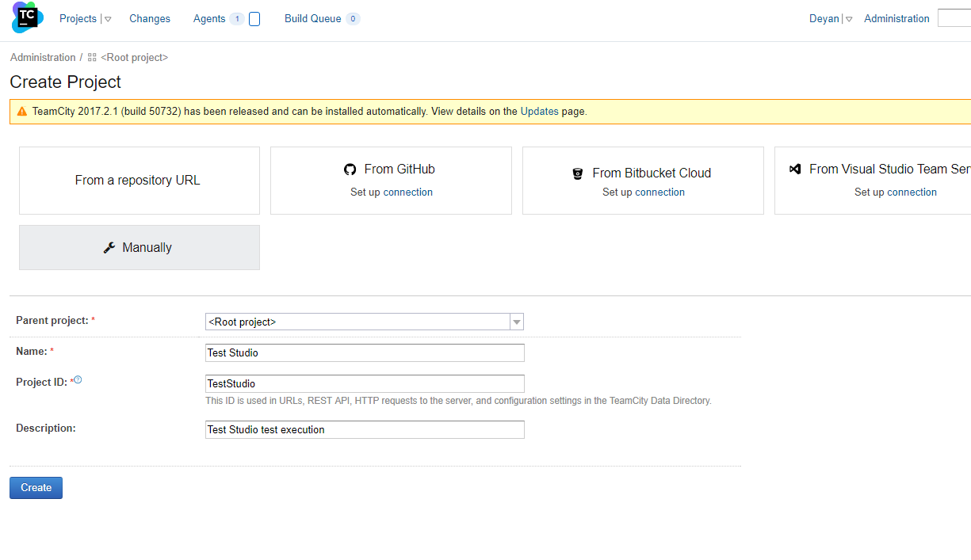Choose the From Bitbucket Cloud option
Screen dimensions: 971x560
(643, 181)
